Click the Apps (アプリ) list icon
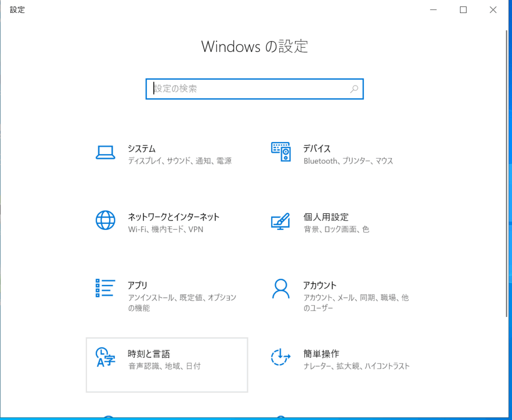Image resolution: width=512 pixels, height=420 pixels. click(105, 288)
